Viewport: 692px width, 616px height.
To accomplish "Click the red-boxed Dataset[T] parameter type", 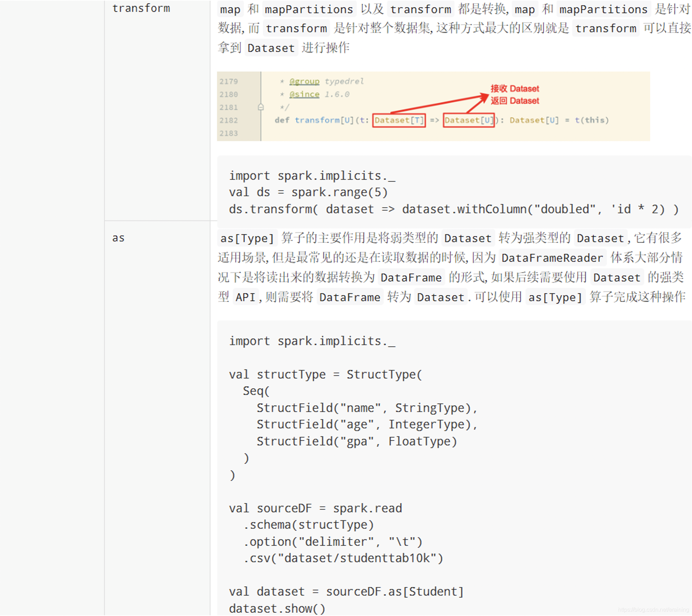I will click(399, 120).
